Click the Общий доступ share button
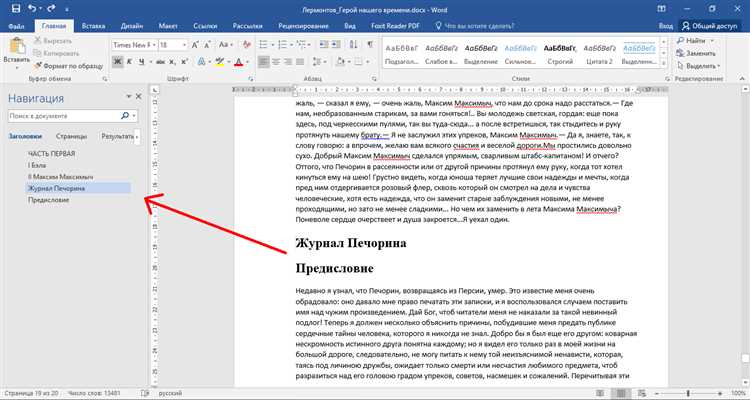Image resolution: width=750 pixels, height=400 pixels. [709, 25]
